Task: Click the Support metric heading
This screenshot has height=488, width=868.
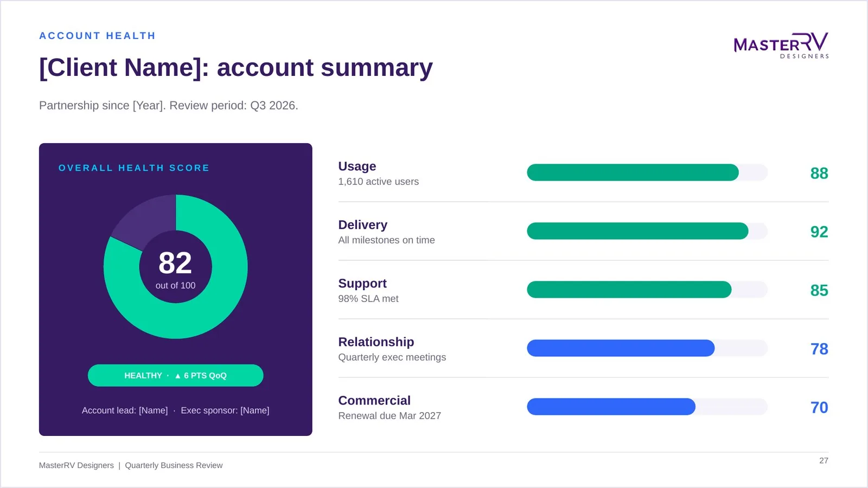Action: pyautogui.click(x=362, y=283)
